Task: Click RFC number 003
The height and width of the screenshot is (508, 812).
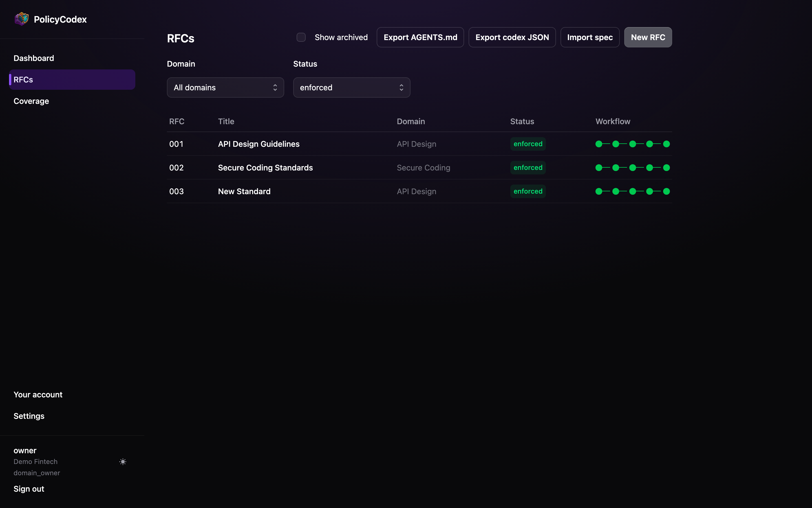Action: (176, 191)
